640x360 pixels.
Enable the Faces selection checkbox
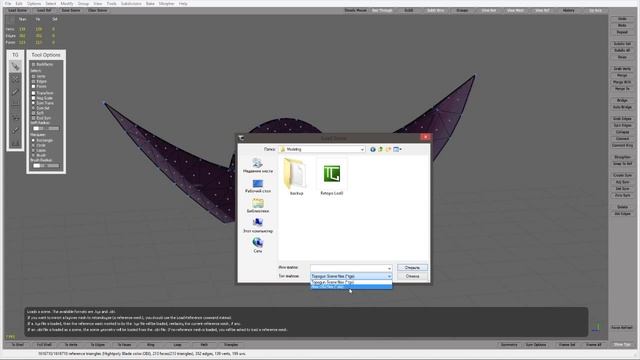pyautogui.click(x=33, y=86)
